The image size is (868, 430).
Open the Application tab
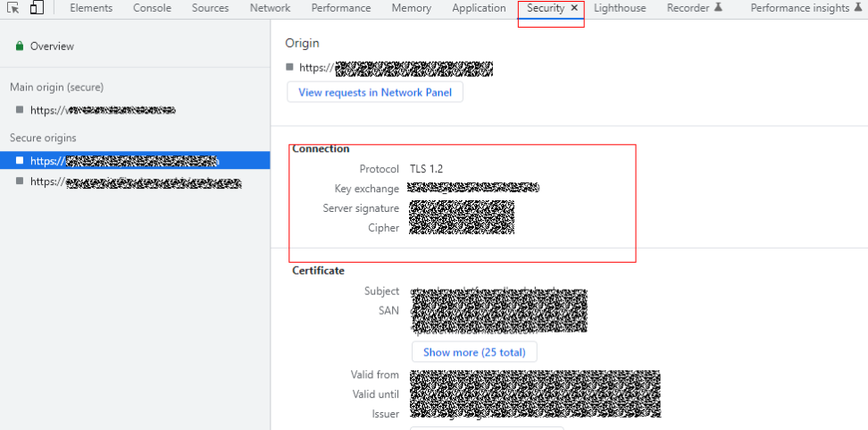(479, 8)
